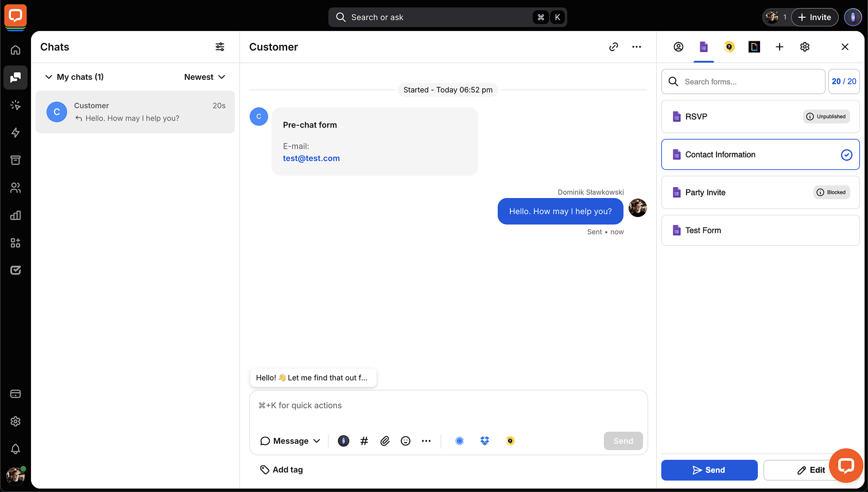Open Reports bar chart icon in sidebar
The height and width of the screenshot is (492, 868).
click(x=15, y=215)
